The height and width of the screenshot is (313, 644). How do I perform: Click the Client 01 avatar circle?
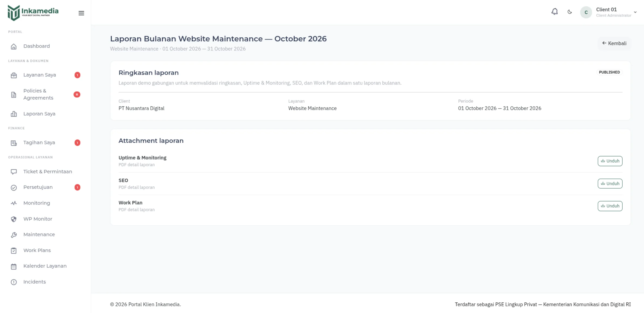click(586, 12)
